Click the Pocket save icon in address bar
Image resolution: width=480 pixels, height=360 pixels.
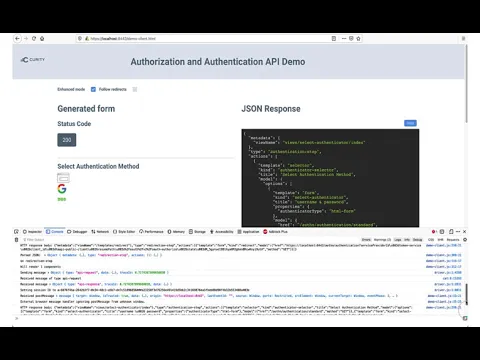click(351, 39)
